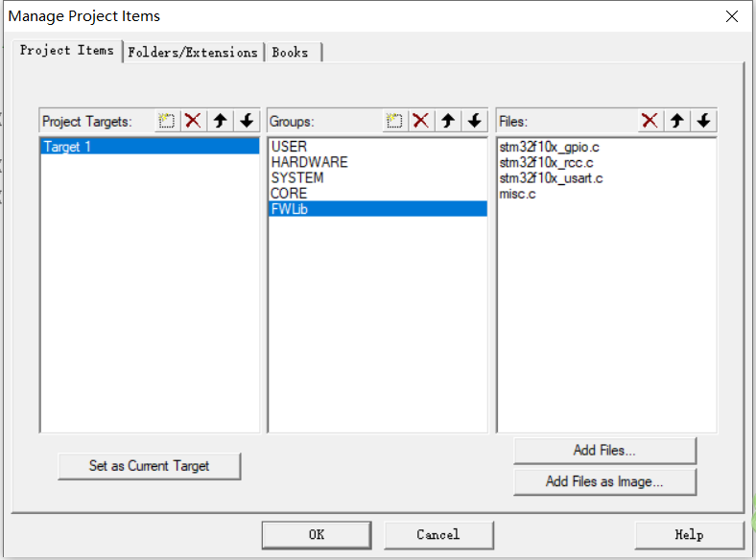Open the Folders/Extensions tab
Screen dimensions: 756x560
[193, 52]
